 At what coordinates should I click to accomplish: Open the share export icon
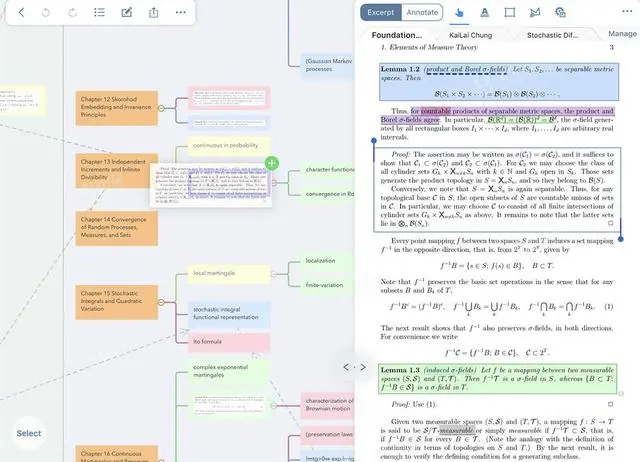pyautogui.click(x=153, y=12)
